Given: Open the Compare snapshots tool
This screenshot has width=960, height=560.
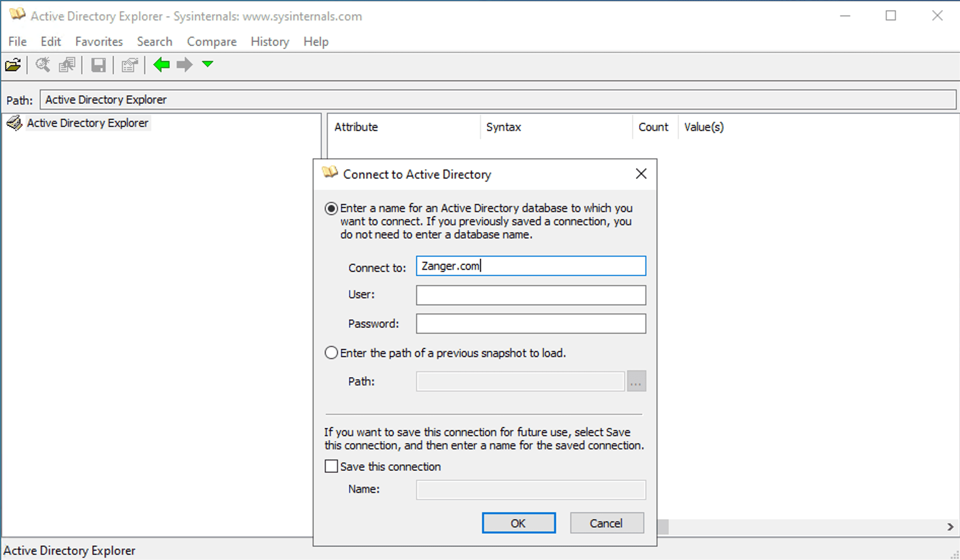Looking at the screenshot, I should click(x=66, y=64).
